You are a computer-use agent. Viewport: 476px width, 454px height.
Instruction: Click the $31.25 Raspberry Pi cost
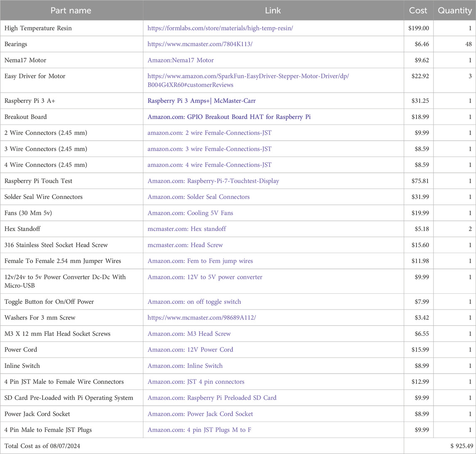click(x=420, y=101)
